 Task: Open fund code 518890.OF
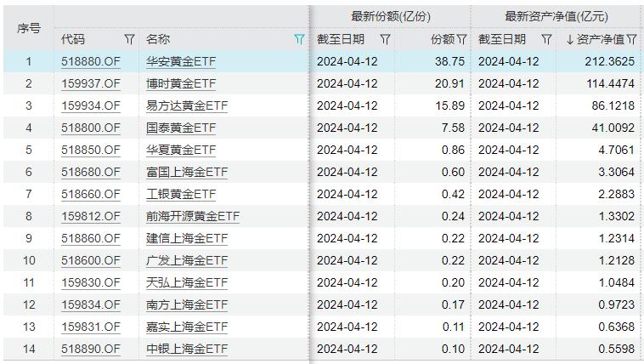91,350
